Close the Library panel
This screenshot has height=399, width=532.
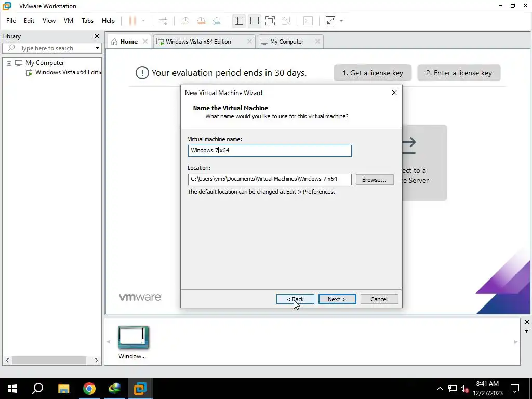(97, 36)
